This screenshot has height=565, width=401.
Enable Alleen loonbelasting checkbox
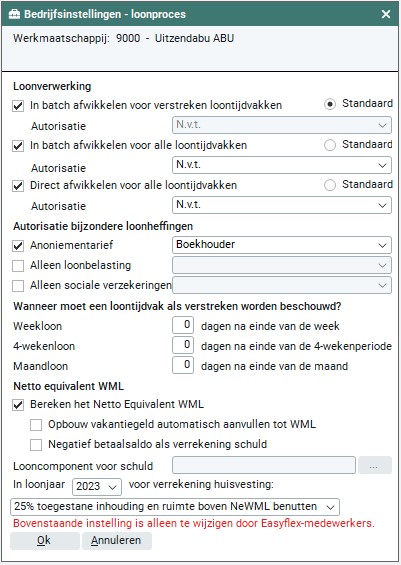point(18,266)
